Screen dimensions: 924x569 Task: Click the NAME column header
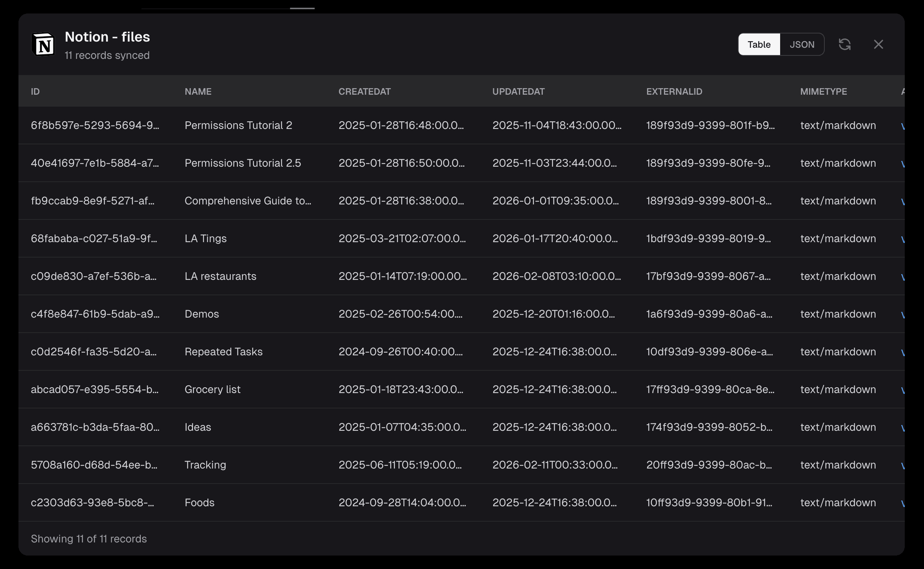198,92
